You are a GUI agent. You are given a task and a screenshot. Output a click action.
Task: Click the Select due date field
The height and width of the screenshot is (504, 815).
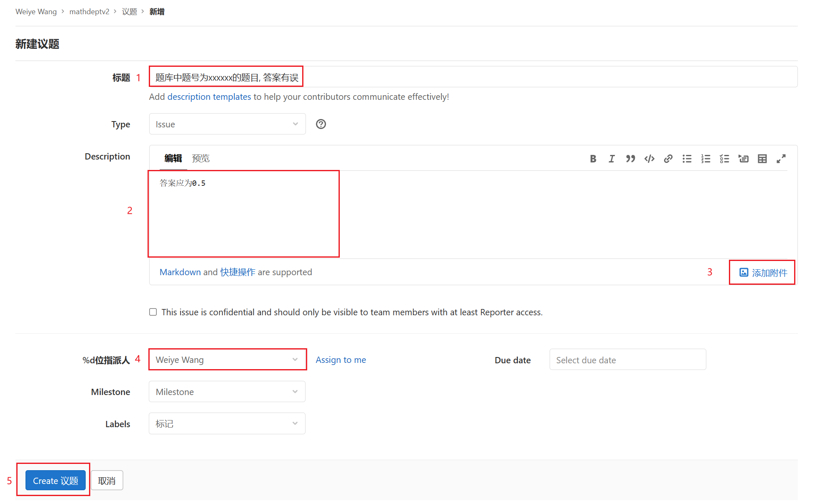coord(627,360)
